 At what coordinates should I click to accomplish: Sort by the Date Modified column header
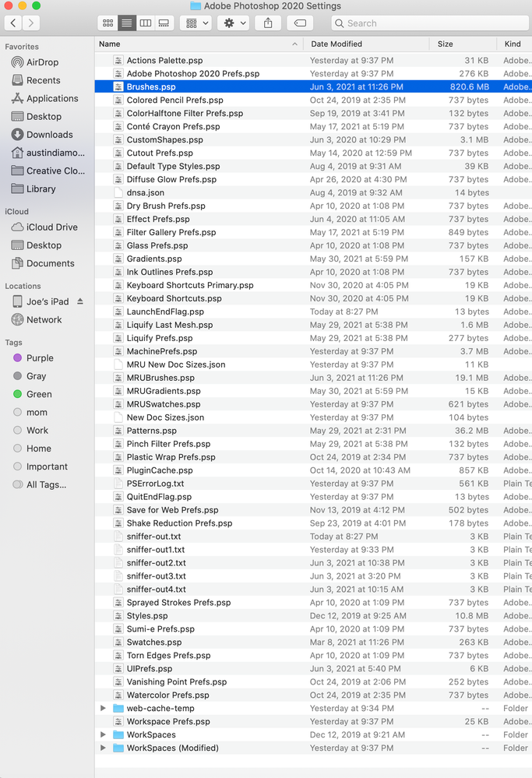coord(366,44)
